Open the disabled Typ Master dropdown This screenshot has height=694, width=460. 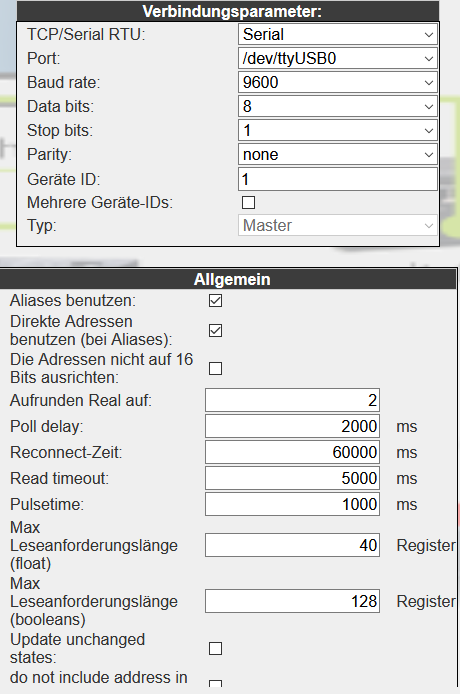337,225
